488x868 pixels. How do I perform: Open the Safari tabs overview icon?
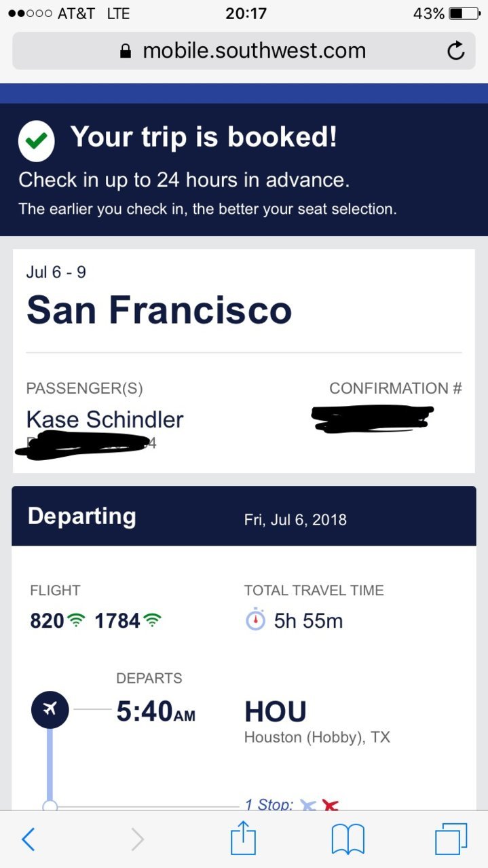pos(451,839)
